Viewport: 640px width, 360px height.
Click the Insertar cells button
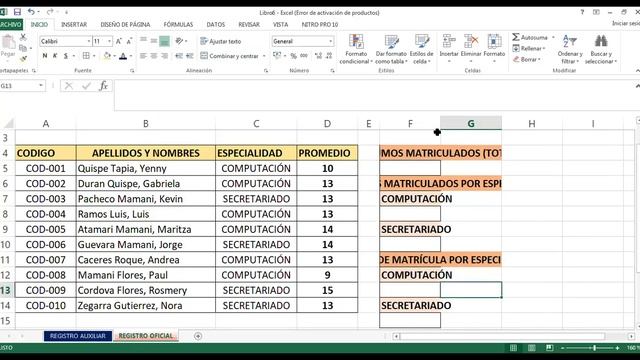(449, 48)
